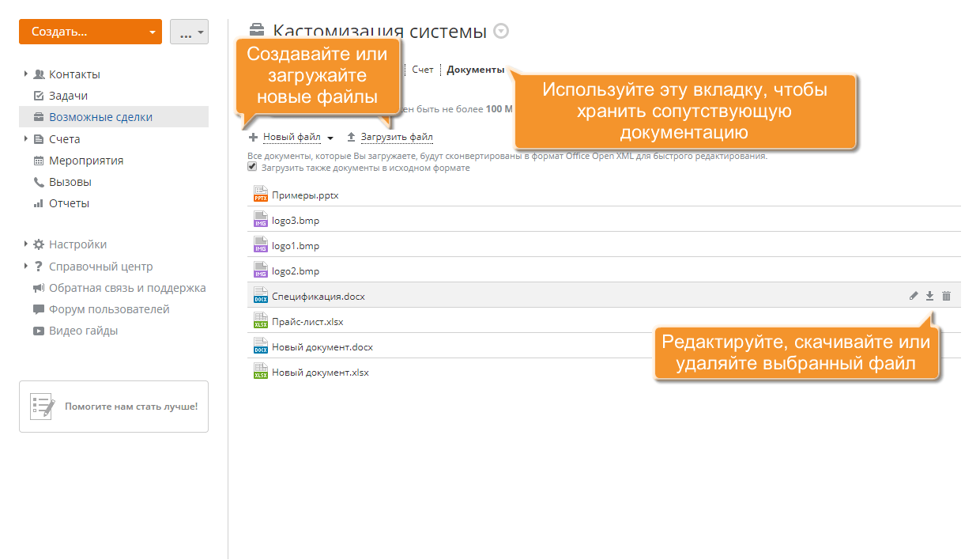The width and height of the screenshot is (980, 560).
Task: Click the XLSX icon of Прайс-лист.xlsx
Action: (x=261, y=320)
